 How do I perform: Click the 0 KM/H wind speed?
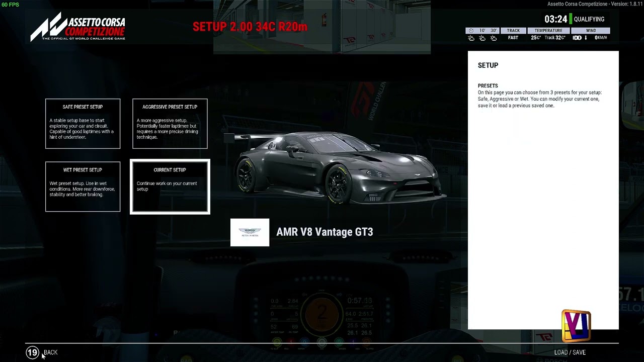point(601,38)
